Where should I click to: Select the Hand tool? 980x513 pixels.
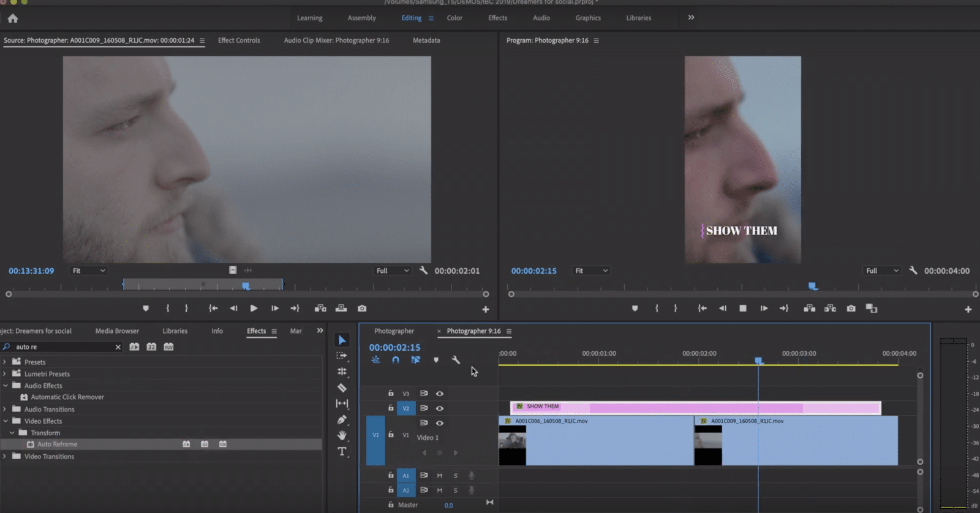click(342, 435)
